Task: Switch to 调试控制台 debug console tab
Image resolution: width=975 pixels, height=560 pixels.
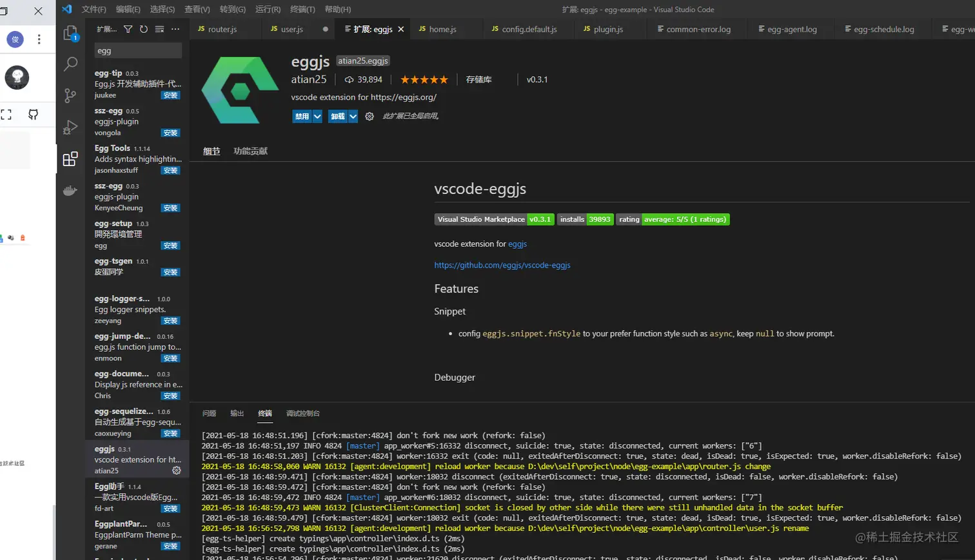Action: 303,414
